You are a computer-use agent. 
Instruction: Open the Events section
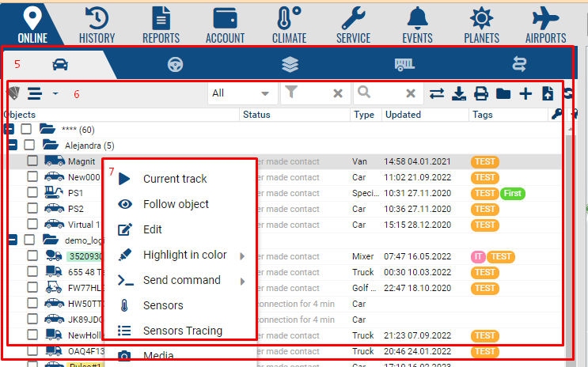(417, 25)
